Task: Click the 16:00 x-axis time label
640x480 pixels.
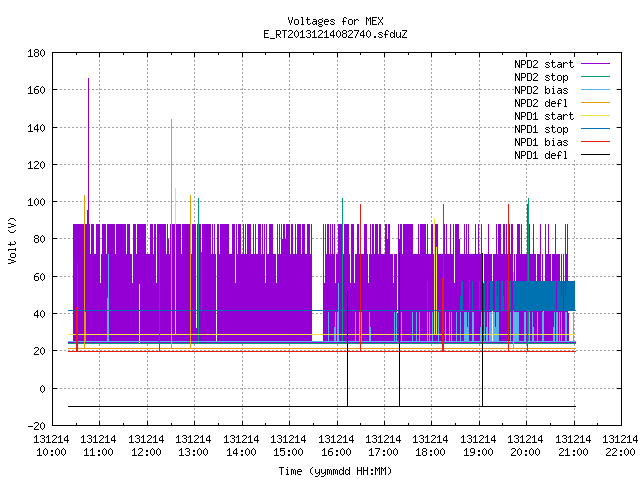Action: [x=336, y=453]
